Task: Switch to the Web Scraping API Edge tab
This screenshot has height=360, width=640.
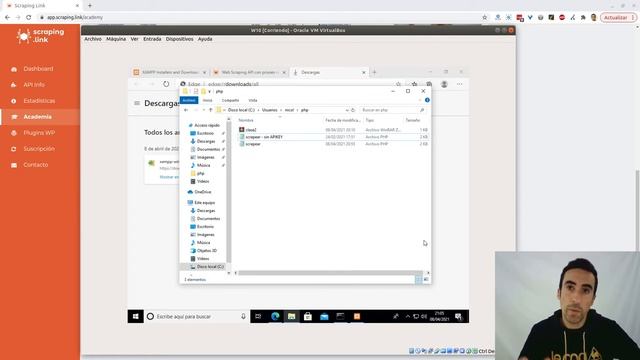Action: [249, 72]
